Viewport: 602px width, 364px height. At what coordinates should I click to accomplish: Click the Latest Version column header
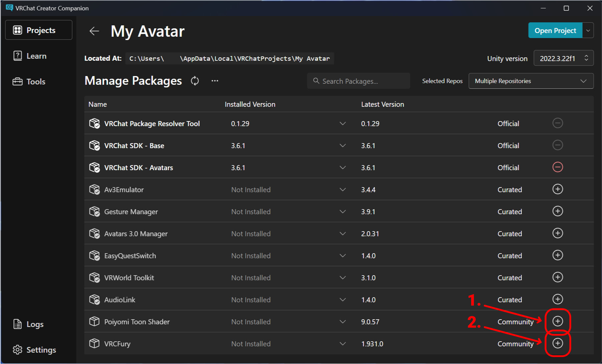383,104
